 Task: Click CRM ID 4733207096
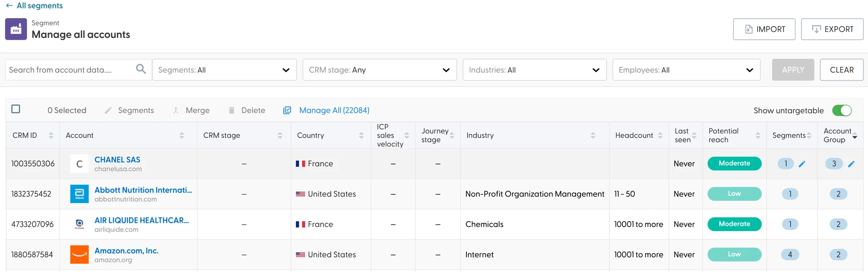32,224
